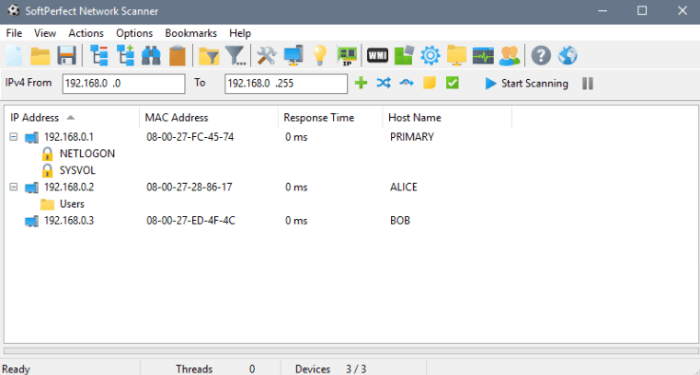Save results with floppy disk icon
Screen dimensions: 700x375
(67, 56)
